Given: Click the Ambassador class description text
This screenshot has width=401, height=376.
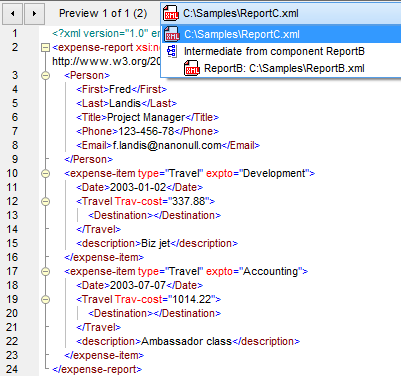Looking at the screenshot, I should [x=186, y=341].
